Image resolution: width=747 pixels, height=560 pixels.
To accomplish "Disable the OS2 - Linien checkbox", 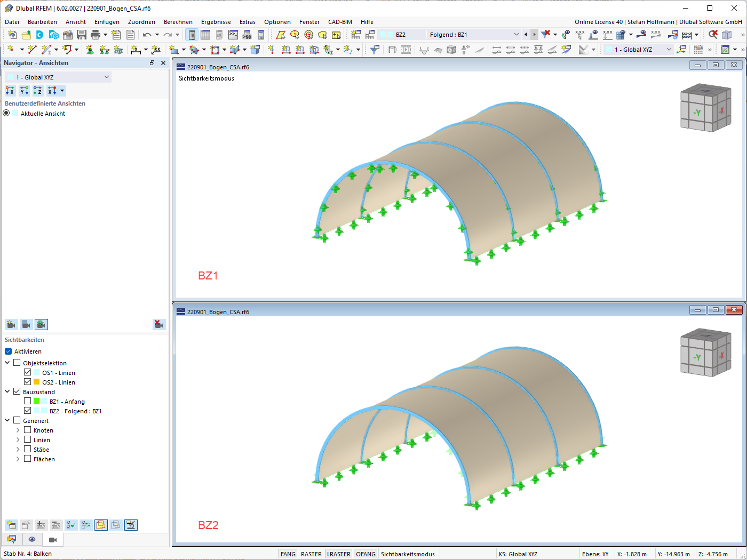I will tap(27, 382).
